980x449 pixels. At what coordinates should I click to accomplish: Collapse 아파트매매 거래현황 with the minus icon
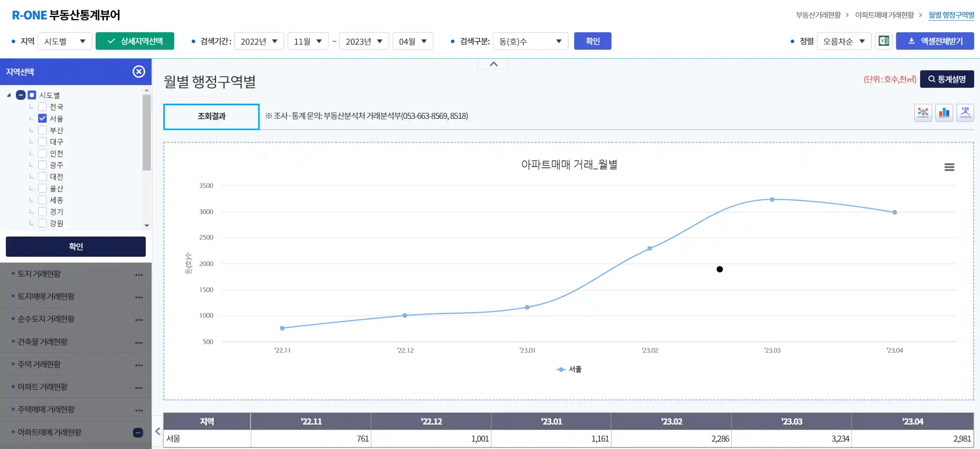(138, 433)
